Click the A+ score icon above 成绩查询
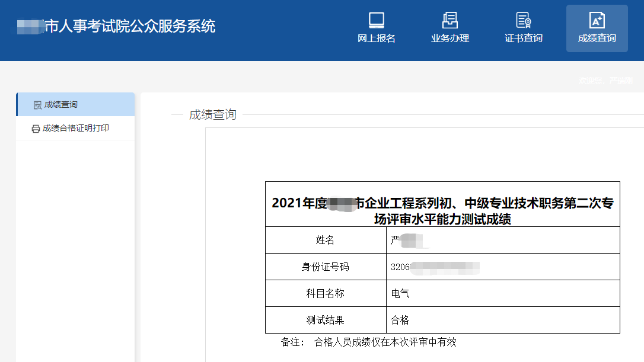Screen dimensions: 644x362 tap(597, 20)
